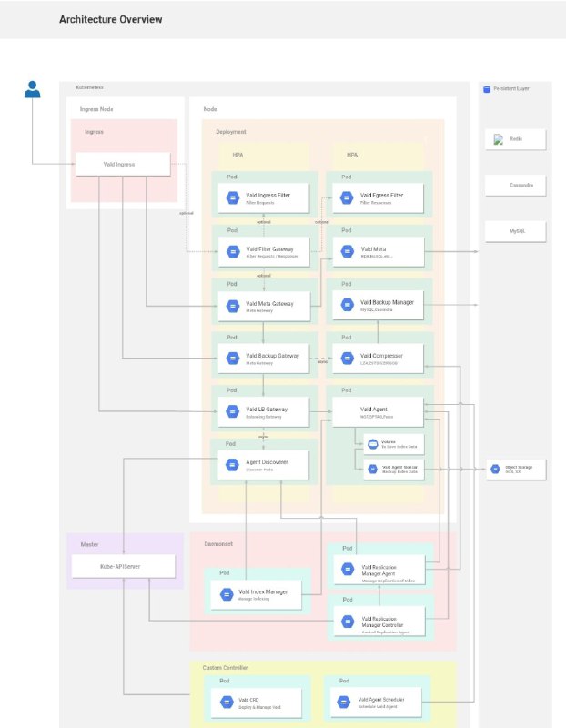Select the MySQL storage box
The image size is (566, 728).
[515, 231]
